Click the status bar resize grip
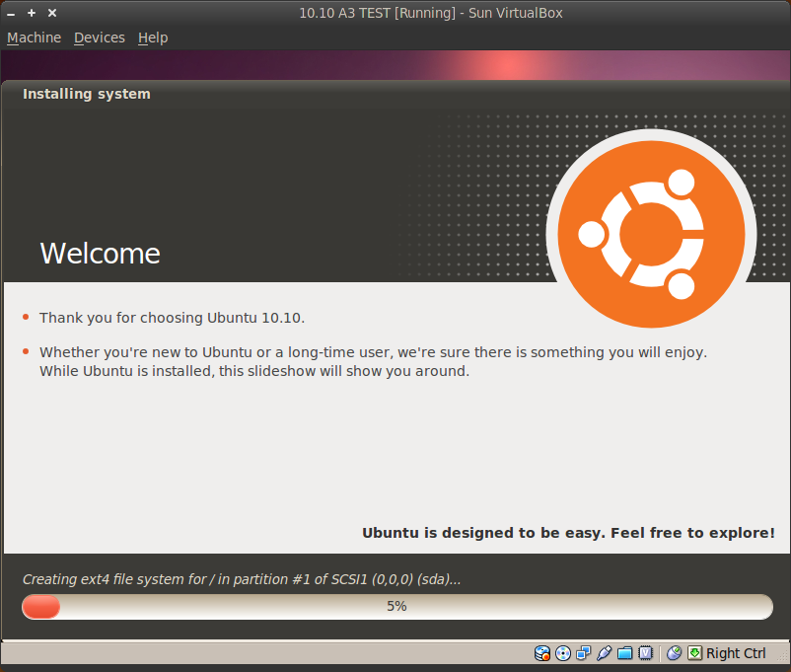 784,657
